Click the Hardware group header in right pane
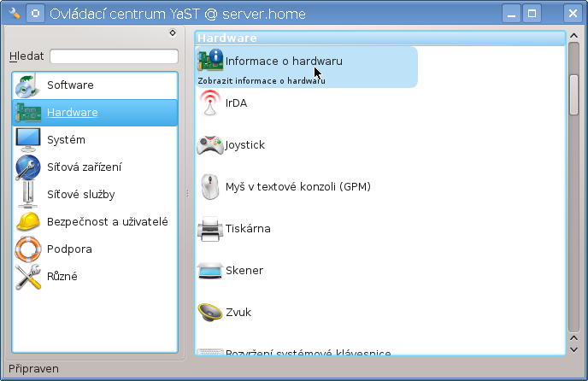Viewport: 588px width, 381px height. [379, 38]
